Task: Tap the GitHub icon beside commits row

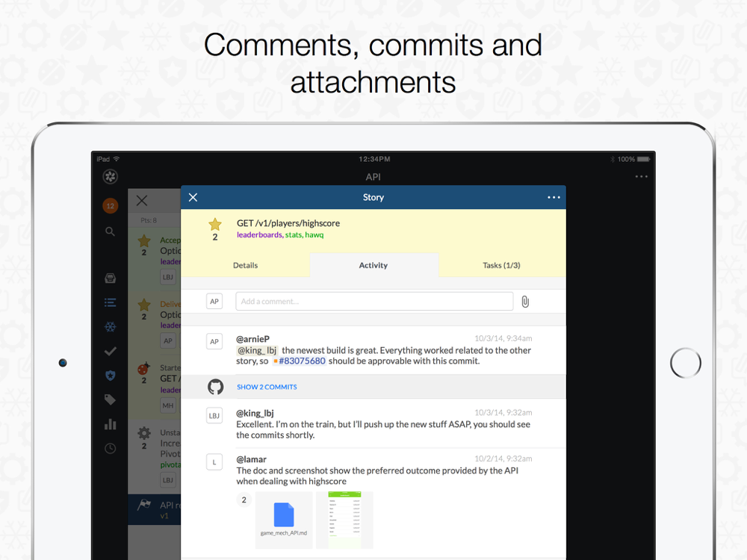Action: [x=215, y=387]
